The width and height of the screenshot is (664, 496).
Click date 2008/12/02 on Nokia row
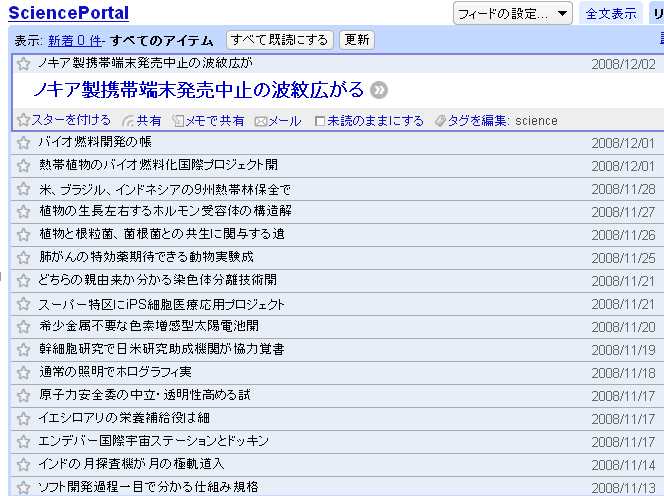(x=623, y=64)
